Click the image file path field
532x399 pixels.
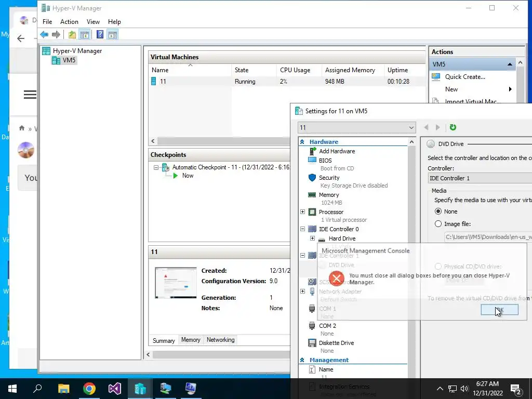point(488,237)
